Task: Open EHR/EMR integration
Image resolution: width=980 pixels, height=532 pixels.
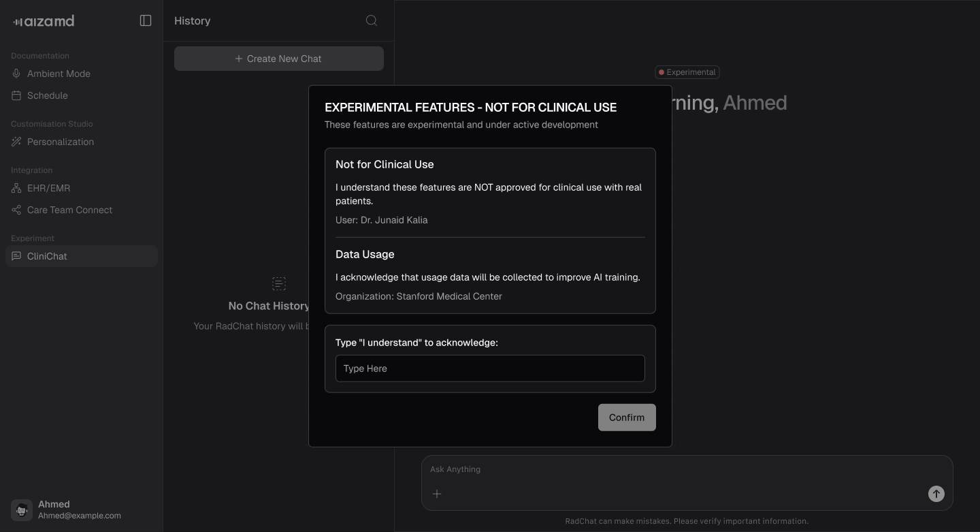Action: [x=82, y=188]
